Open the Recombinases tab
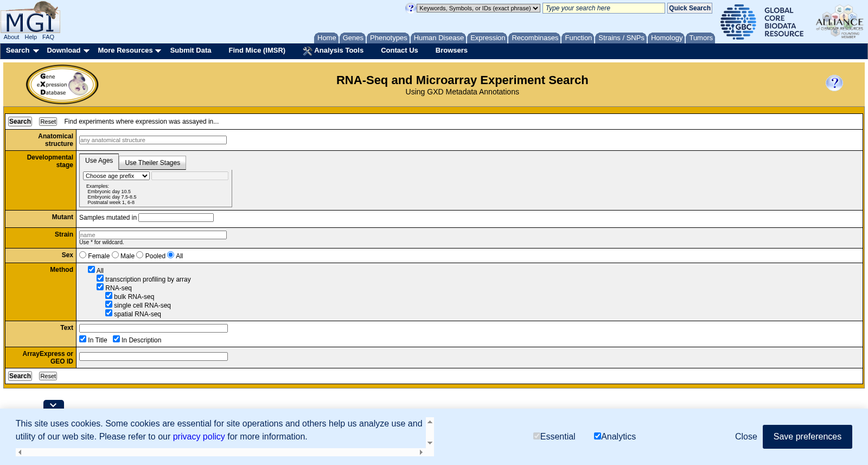This screenshot has width=868, height=465. [x=535, y=38]
